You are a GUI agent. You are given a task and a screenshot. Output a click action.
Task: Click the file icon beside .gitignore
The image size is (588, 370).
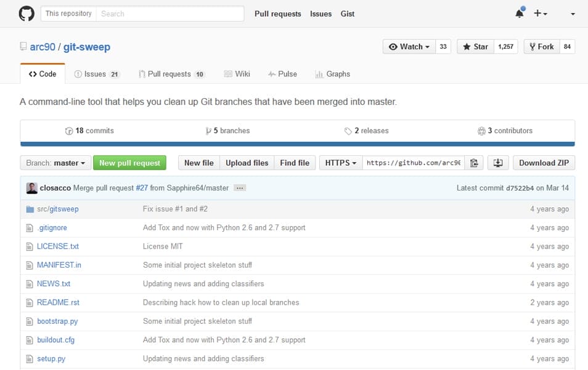click(30, 228)
